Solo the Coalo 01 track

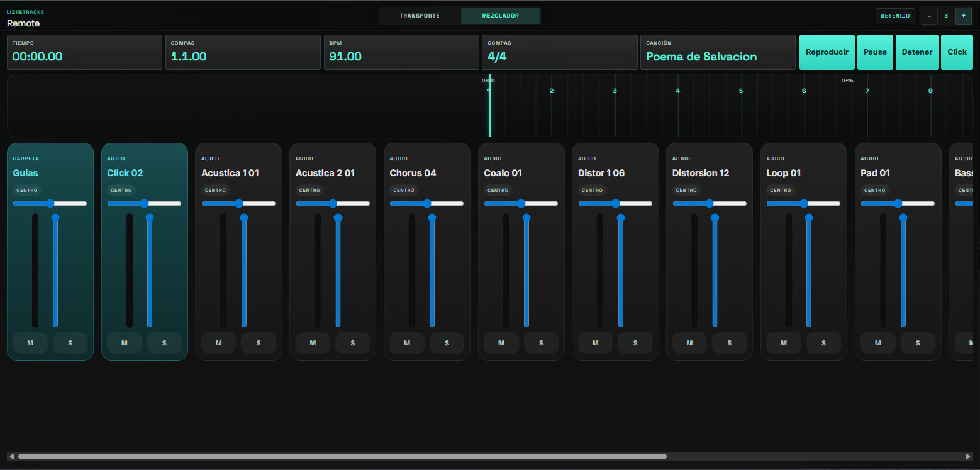click(x=541, y=343)
